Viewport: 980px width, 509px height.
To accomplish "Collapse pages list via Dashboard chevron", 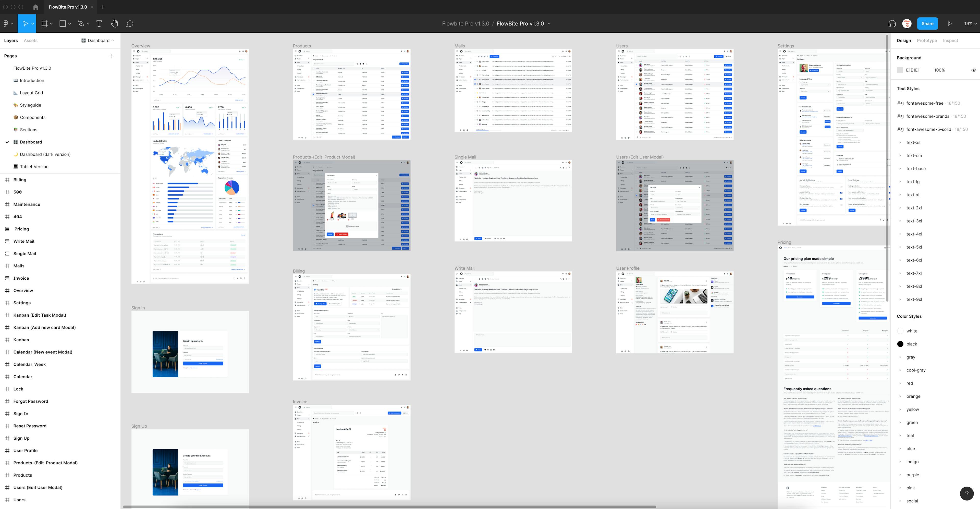I will click(x=113, y=40).
